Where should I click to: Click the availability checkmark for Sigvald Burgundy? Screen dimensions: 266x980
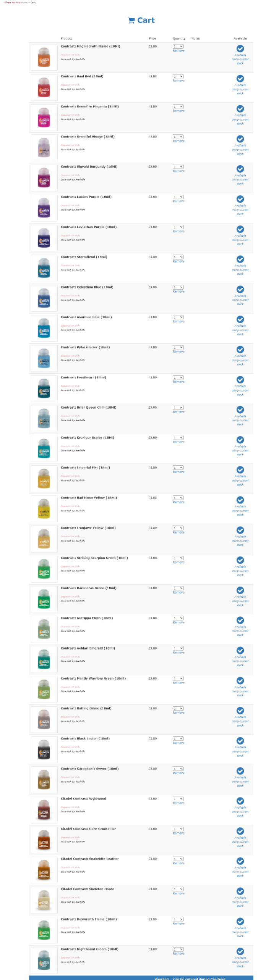(x=240, y=169)
